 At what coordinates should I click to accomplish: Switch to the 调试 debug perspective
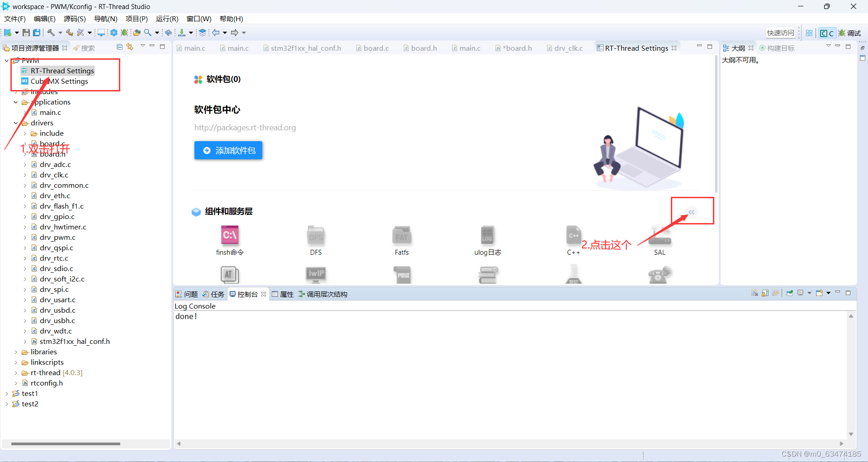849,33
